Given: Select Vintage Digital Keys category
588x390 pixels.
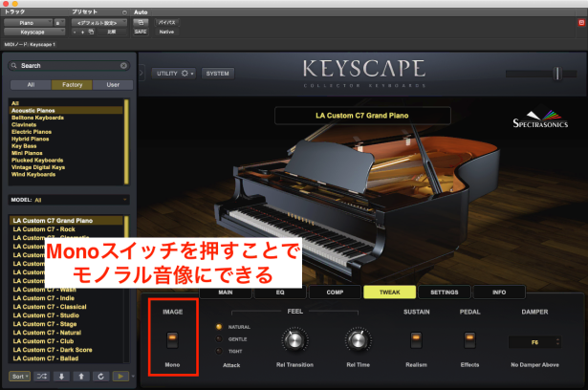Looking at the screenshot, I should coord(66,167).
